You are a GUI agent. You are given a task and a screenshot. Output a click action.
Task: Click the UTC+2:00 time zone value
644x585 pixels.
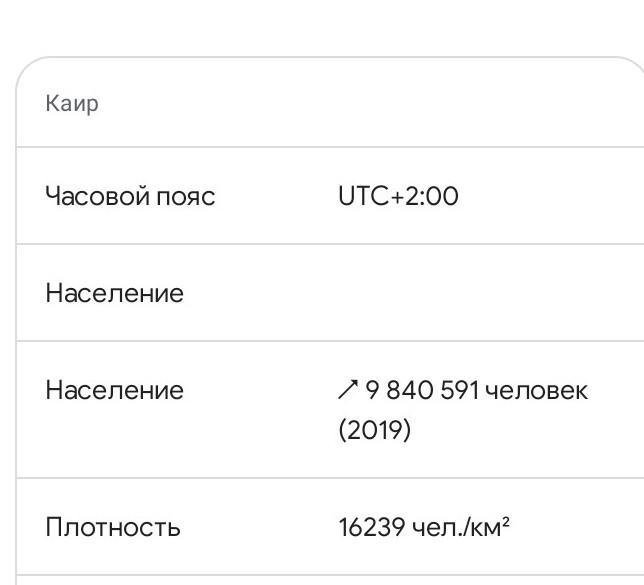click(x=398, y=196)
